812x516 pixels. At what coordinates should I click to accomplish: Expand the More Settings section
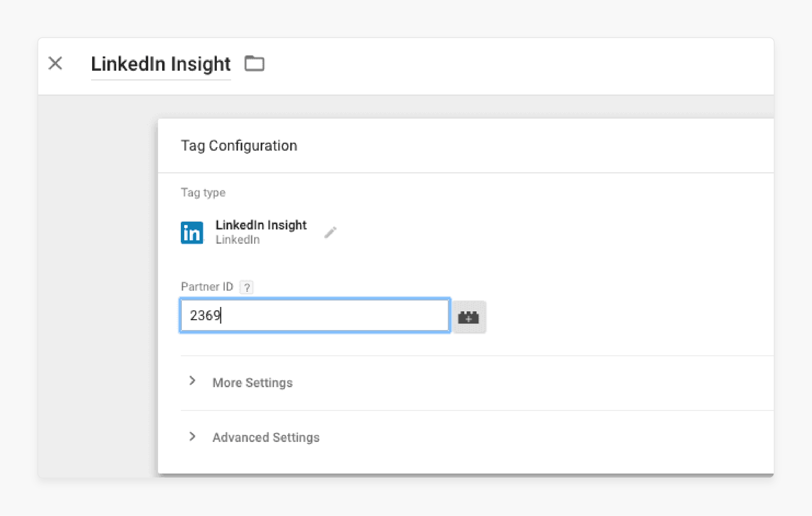tap(252, 383)
